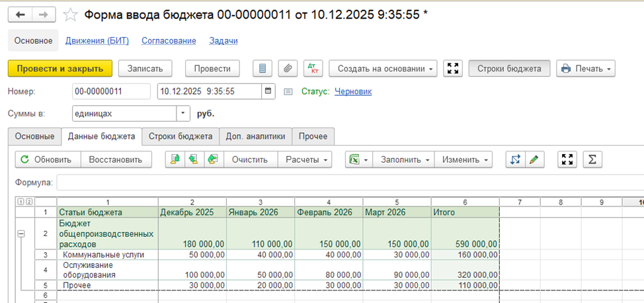Click the document report icon near Провести
The height and width of the screenshot is (303, 644).
point(262,69)
